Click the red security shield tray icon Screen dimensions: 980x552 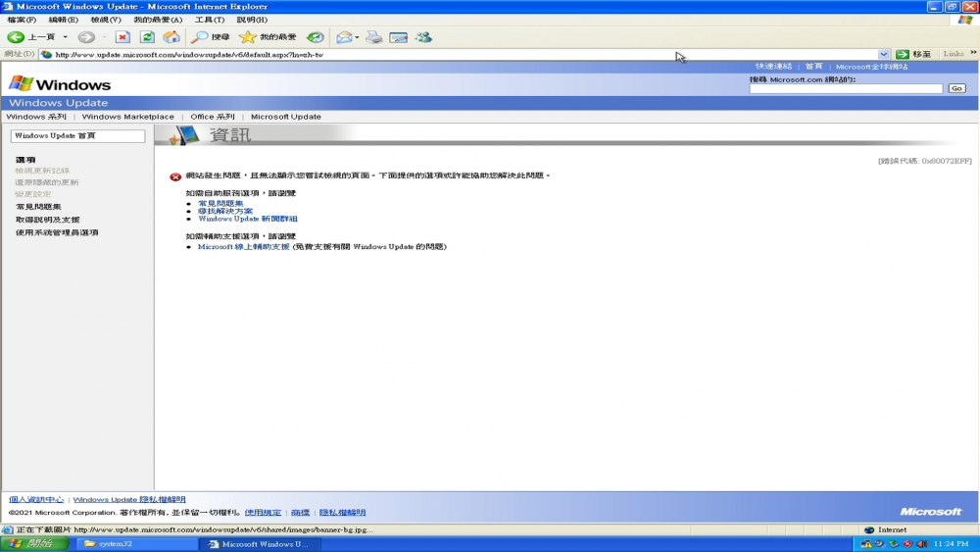[x=908, y=544]
